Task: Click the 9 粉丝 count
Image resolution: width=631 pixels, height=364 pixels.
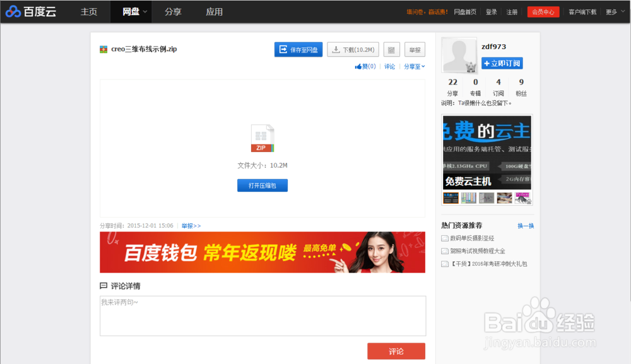Action: click(x=521, y=87)
